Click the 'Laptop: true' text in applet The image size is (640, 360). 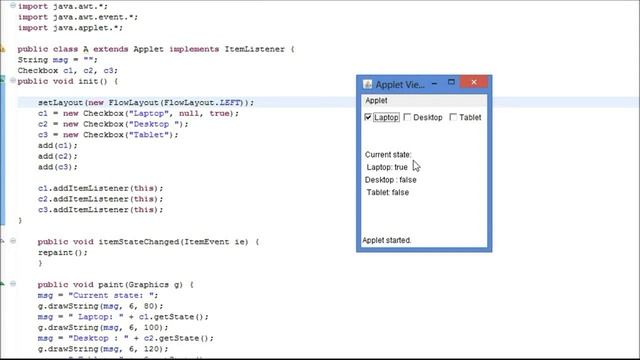(387, 167)
